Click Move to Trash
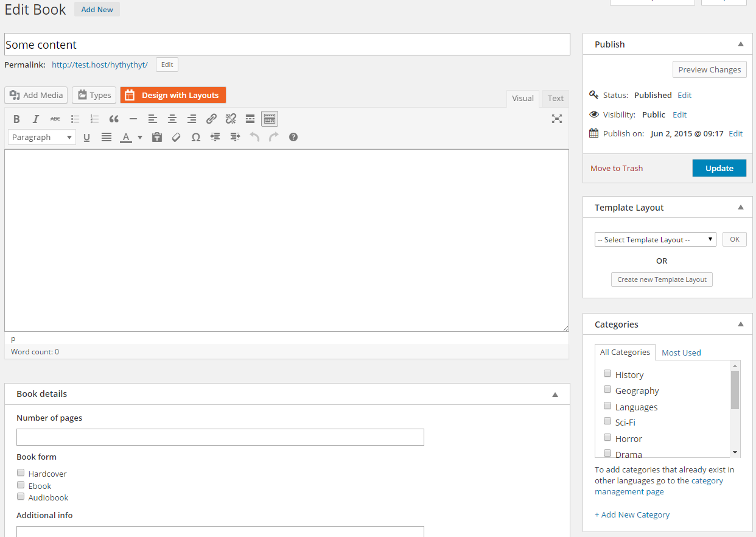This screenshot has width=756, height=537. [x=617, y=168]
